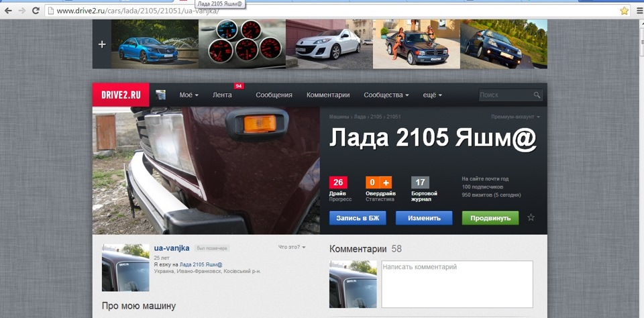Screen dimensions: 644x318
Task: Click the На сайте почти год text
Action: [x=485, y=179]
